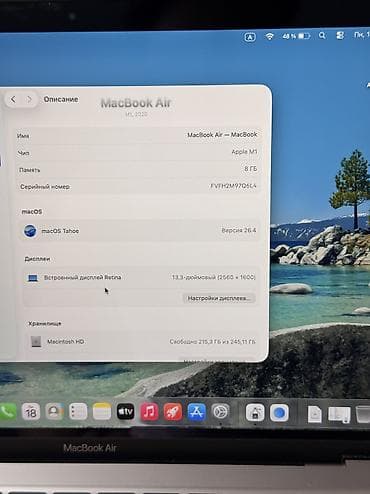Open the input source A menu bar icon
This screenshot has width=370, height=494.
click(x=250, y=37)
